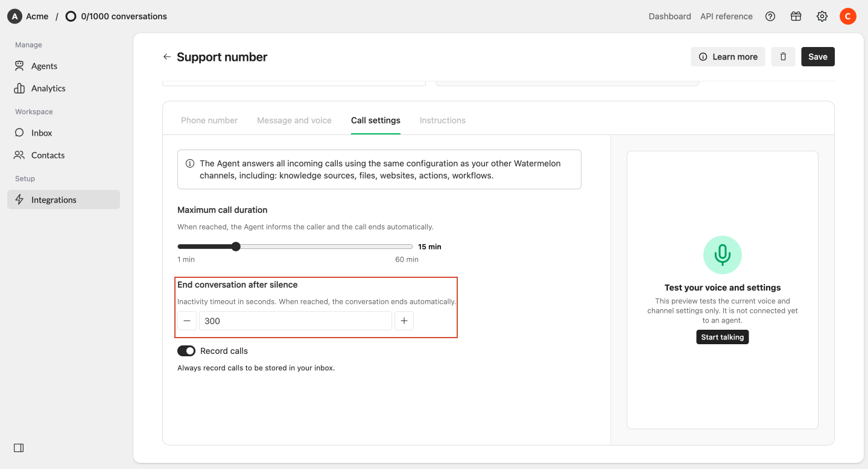Go back using the arrow beside Support number

[167, 57]
